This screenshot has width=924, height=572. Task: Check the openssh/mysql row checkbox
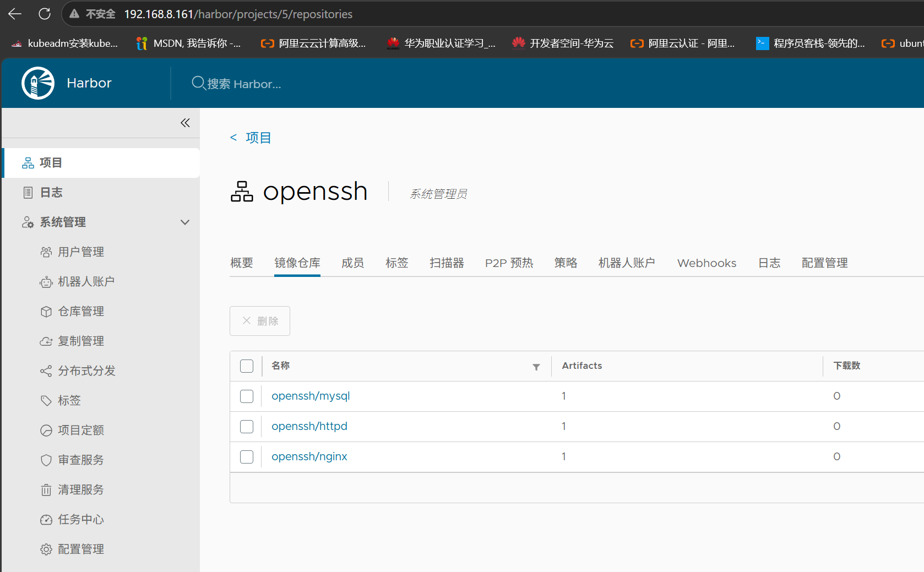[x=247, y=396]
